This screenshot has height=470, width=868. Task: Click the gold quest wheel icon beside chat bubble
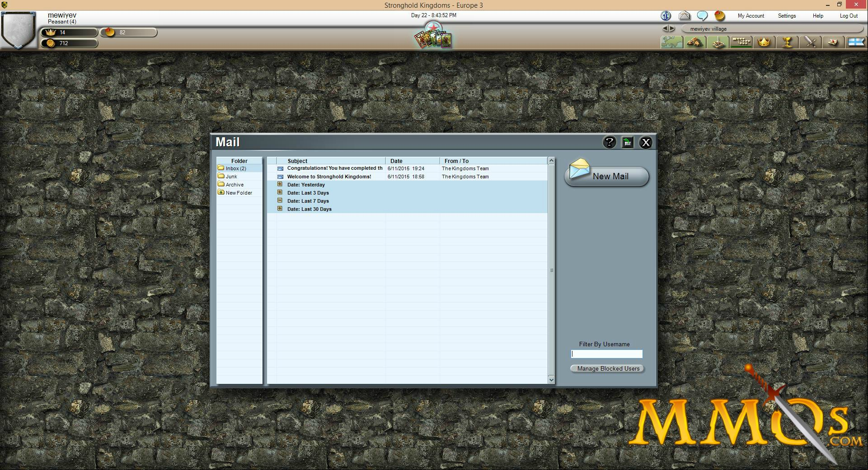(x=720, y=16)
